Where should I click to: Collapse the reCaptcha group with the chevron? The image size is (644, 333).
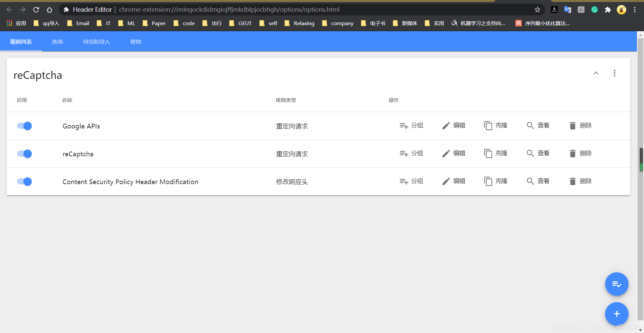click(596, 73)
